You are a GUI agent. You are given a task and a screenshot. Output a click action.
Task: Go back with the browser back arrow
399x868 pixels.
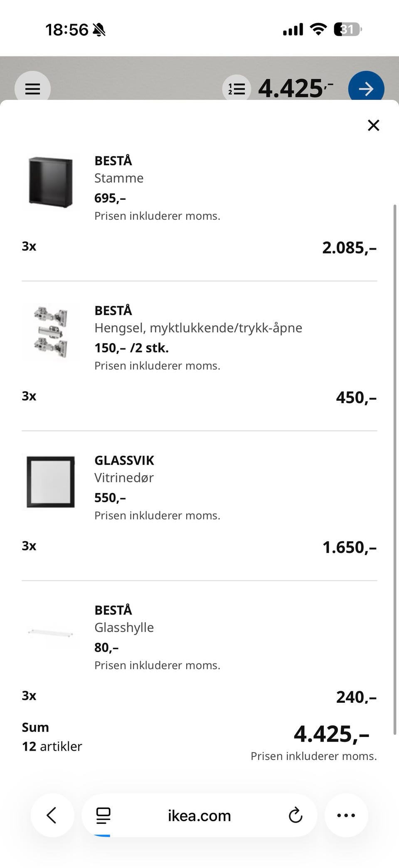click(x=52, y=815)
